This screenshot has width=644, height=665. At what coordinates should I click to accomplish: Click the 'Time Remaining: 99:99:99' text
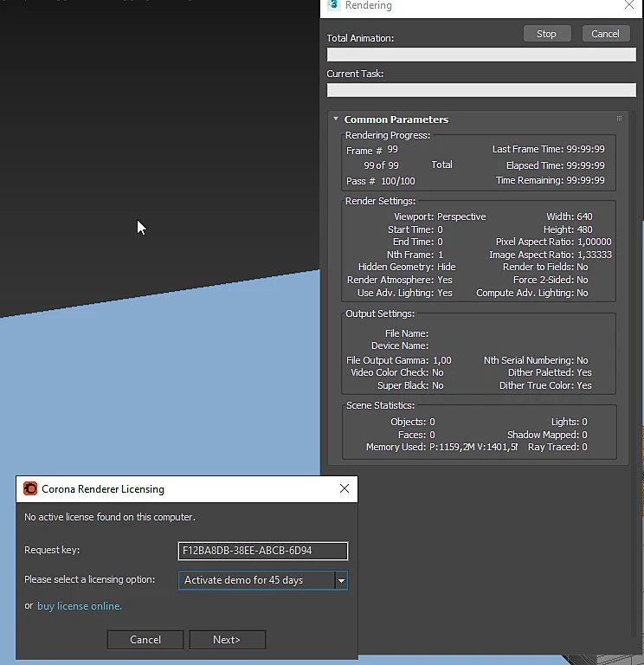(551, 180)
